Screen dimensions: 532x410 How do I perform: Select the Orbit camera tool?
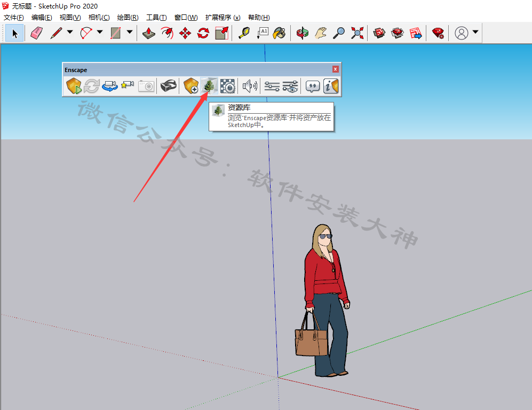pyautogui.click(x=303, y=33)
